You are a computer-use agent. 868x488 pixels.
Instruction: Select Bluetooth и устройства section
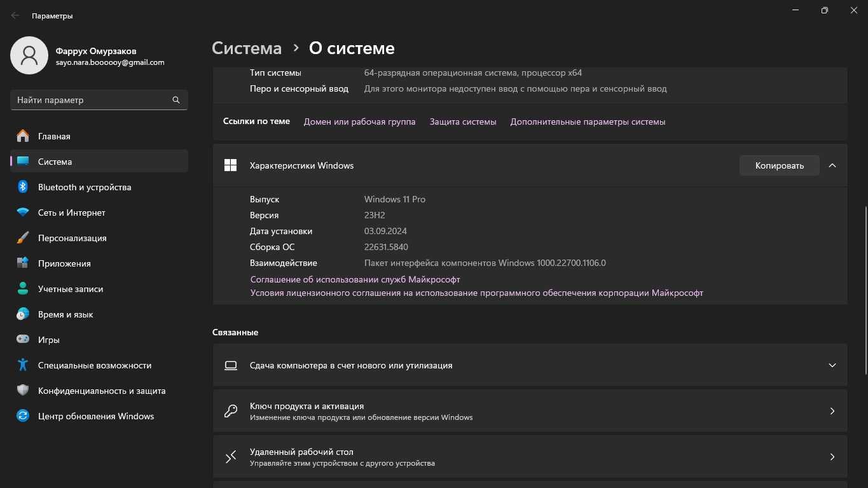[99, 187]
